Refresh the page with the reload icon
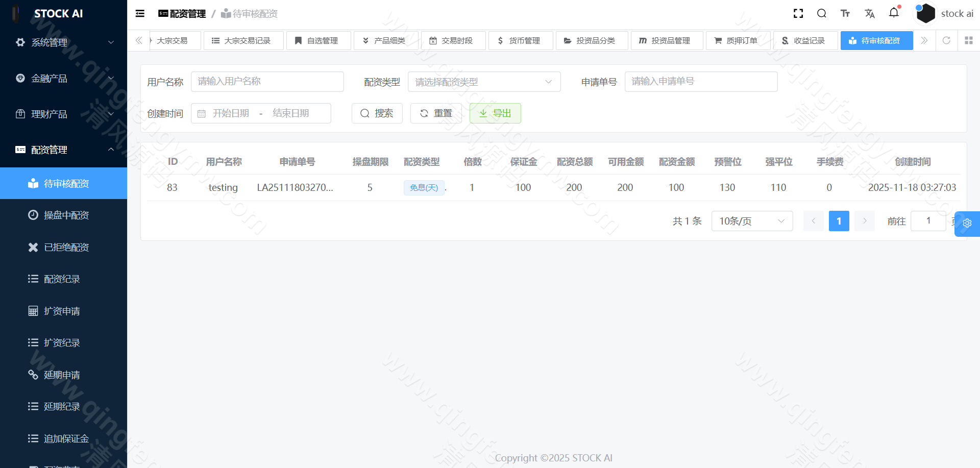Screen dimensions: 980x468 (x=947, y=40)
